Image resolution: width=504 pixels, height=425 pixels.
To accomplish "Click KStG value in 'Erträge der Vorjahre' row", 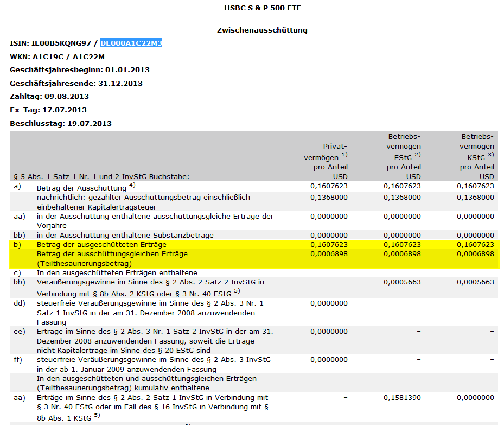I will coord(475,217).
